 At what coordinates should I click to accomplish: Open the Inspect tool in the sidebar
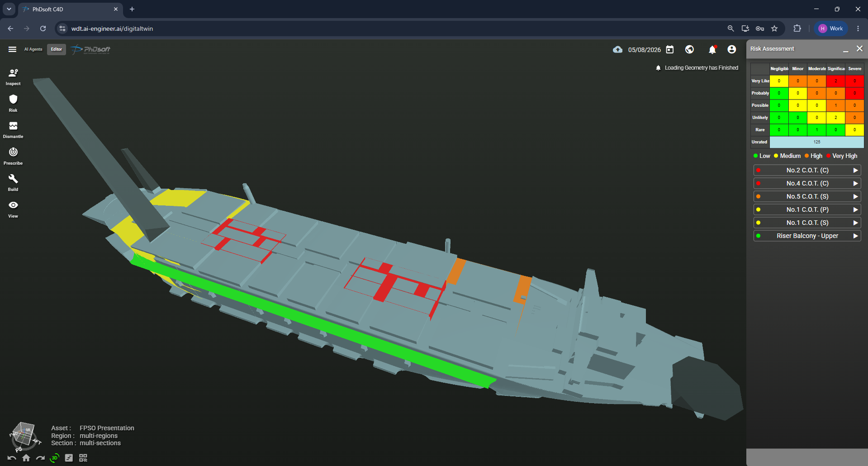pos(13,76)
